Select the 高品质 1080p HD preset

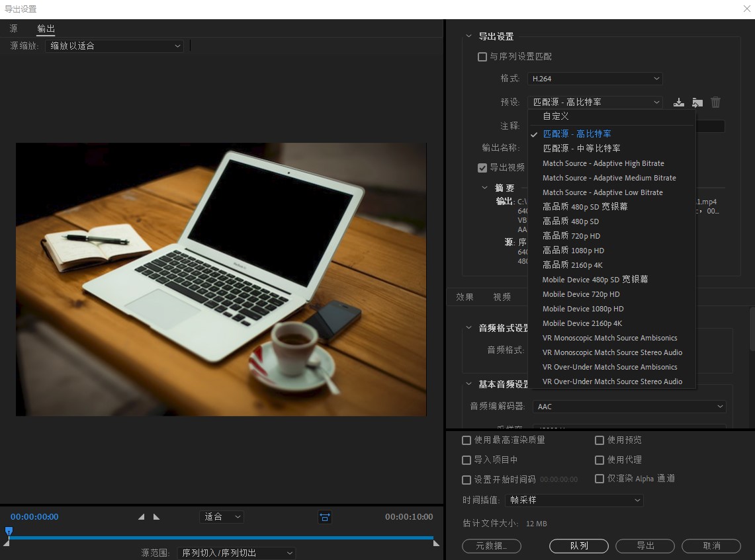point(573,251)
